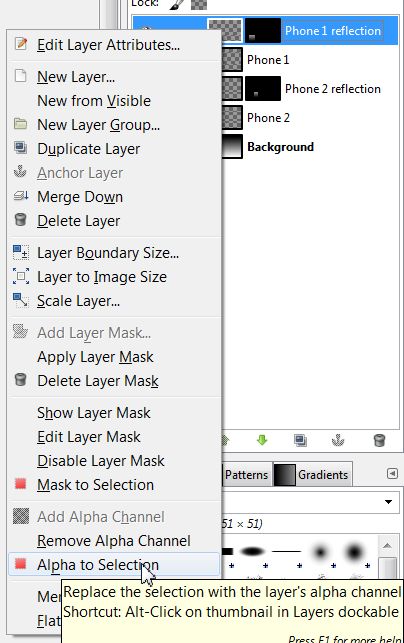Open the brush preset dropdown arrow

point(388,502)
